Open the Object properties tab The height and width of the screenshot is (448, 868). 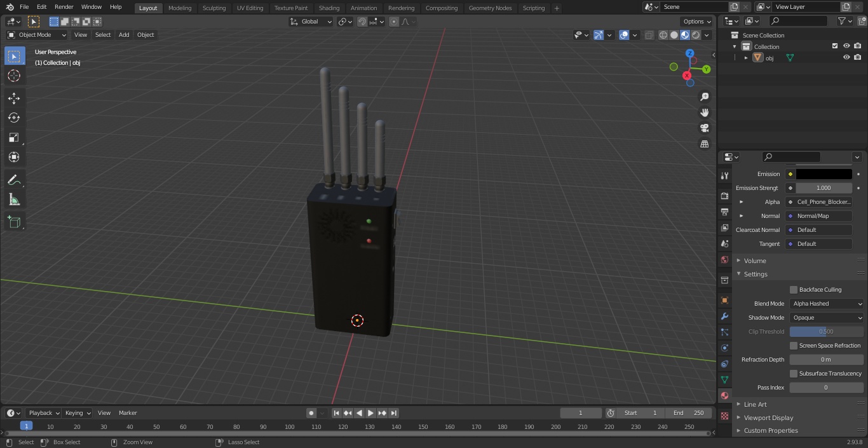coord(724,300)
